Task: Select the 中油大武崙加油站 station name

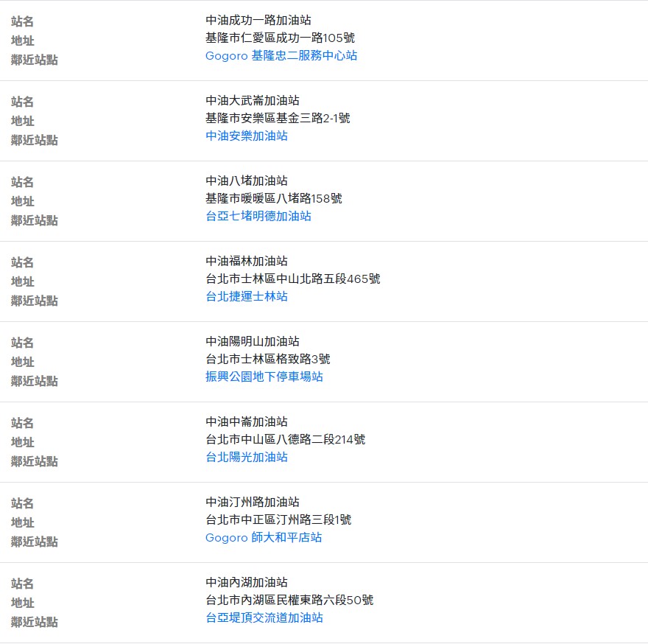Action: (253, 101)
